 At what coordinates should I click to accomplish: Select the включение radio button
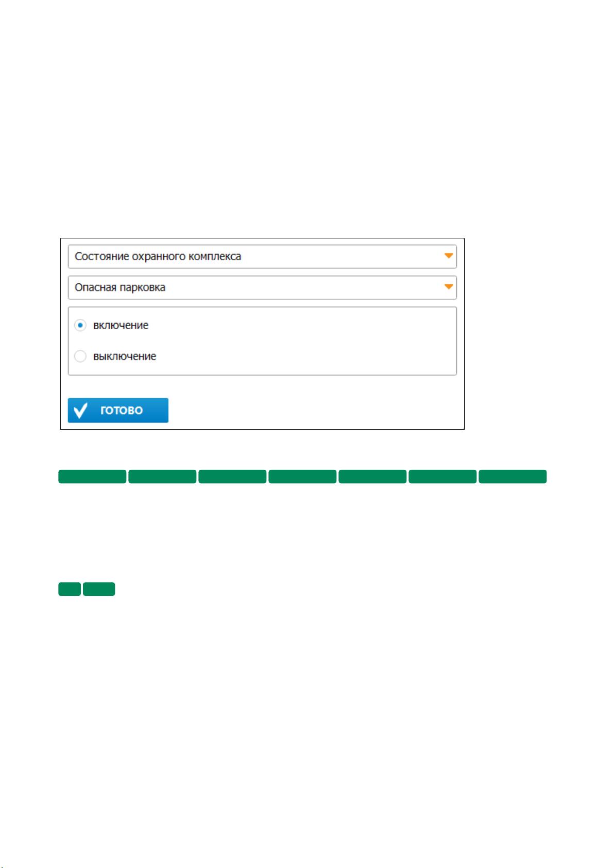(80, 325)
